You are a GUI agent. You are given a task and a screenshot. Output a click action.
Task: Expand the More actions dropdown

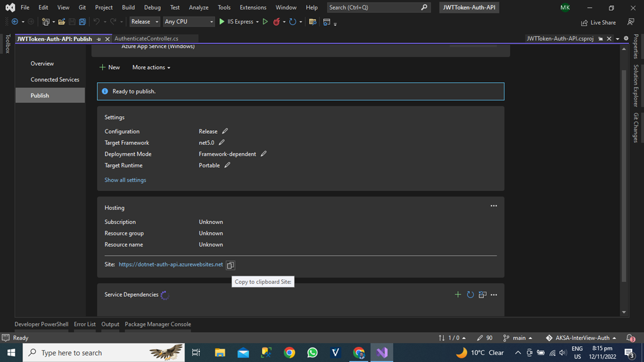[x=151, y=67]
